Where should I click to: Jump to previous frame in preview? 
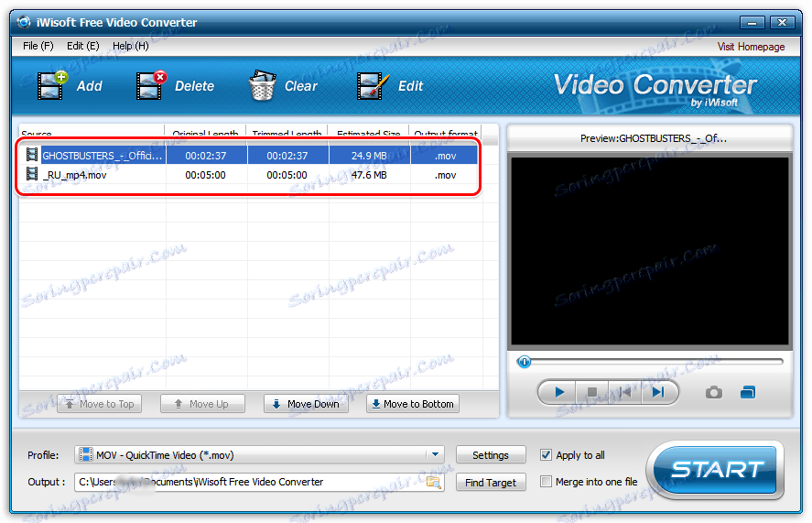click(x=625, y=392)
